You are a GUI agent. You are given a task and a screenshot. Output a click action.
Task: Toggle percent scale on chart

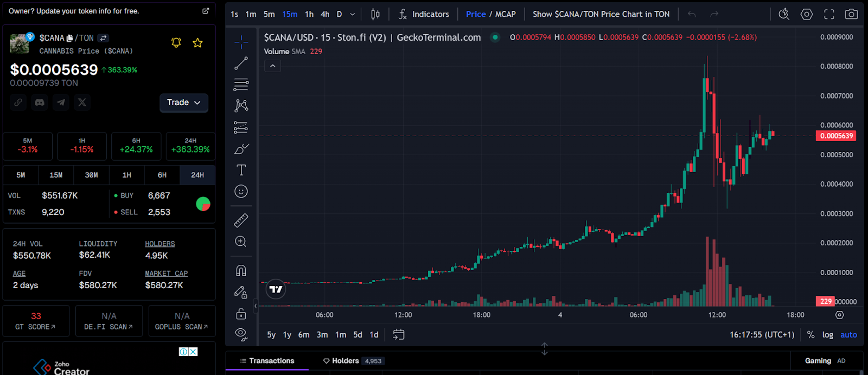point(810,335)
